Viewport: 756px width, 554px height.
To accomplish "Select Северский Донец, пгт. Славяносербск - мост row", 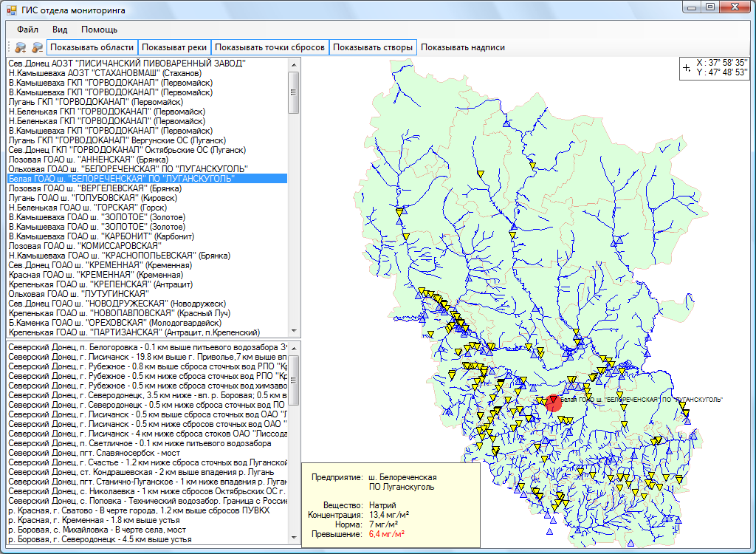I will pos(148,453).
